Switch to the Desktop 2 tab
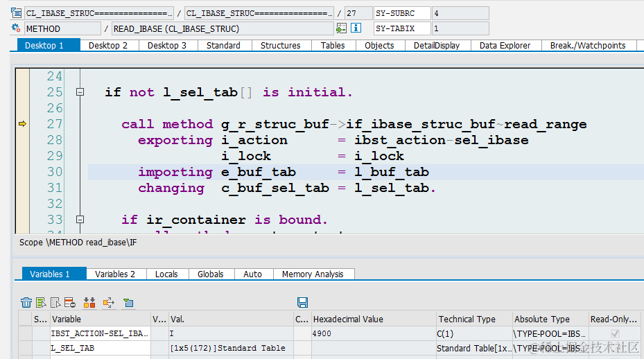644x359 pixels. (x=108, y=45)
